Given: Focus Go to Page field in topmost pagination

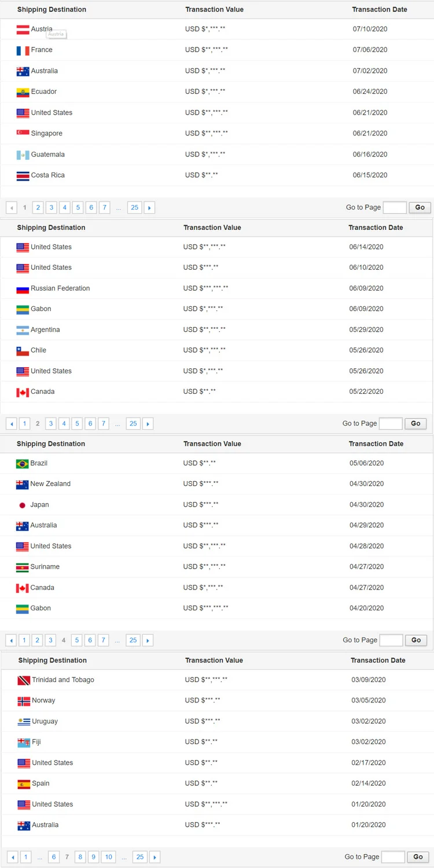Looking at the screenshot, I should click(395, 207).
